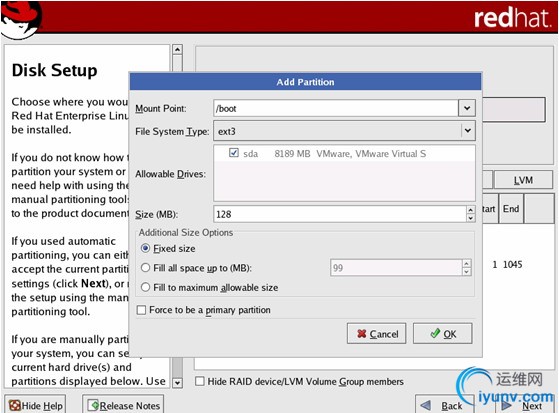
Task: Toggle the sda drive checkbox
Action: click(x=234, y=153)
